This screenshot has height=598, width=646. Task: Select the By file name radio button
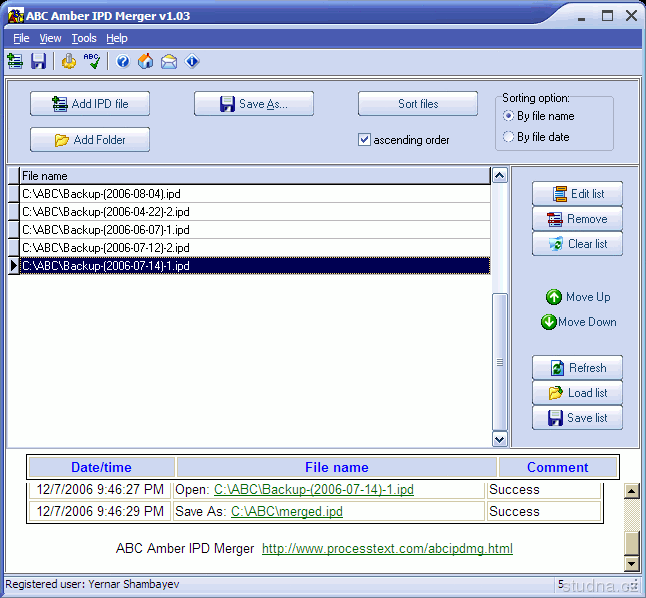509,116
